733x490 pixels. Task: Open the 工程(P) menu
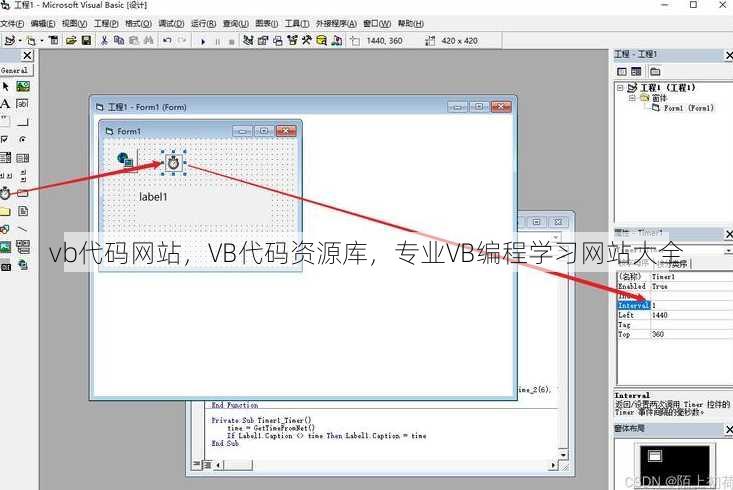pos(106,23)
